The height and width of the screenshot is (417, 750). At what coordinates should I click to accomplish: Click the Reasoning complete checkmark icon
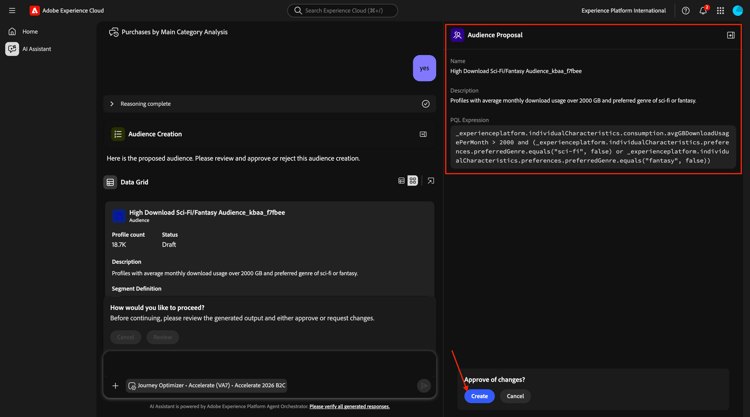[426, 104]
